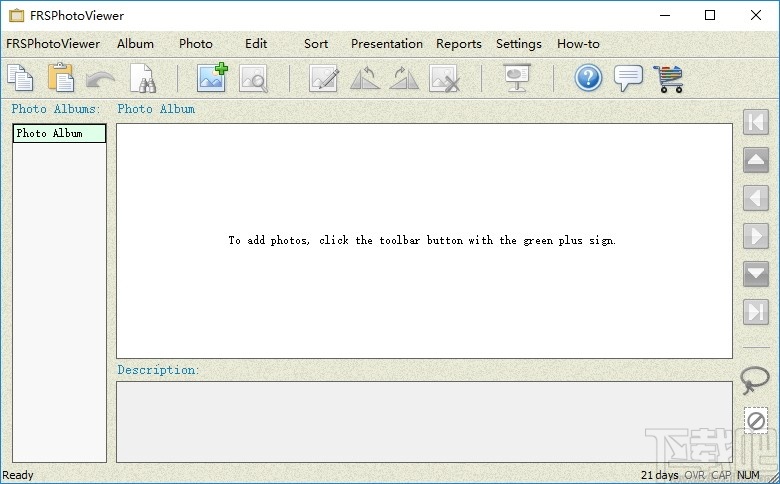Click the previous photo left arrow
Screen dimensions: 780x484
[x=756, y=198]
